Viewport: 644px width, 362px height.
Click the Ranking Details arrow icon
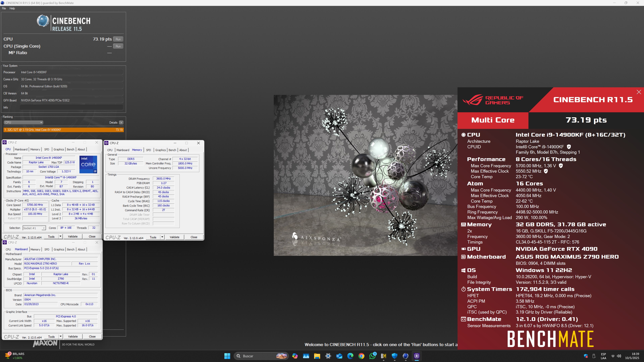(121, 122)
